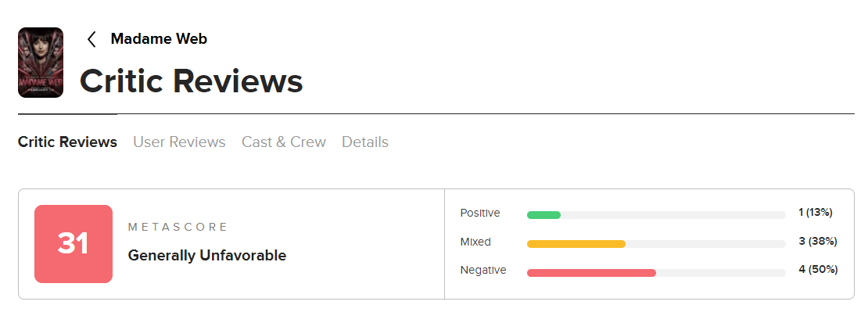The height and width of the screenshot is (323, 868).
Task: Filter by Negative reviews label
Action: coord(483,270)
